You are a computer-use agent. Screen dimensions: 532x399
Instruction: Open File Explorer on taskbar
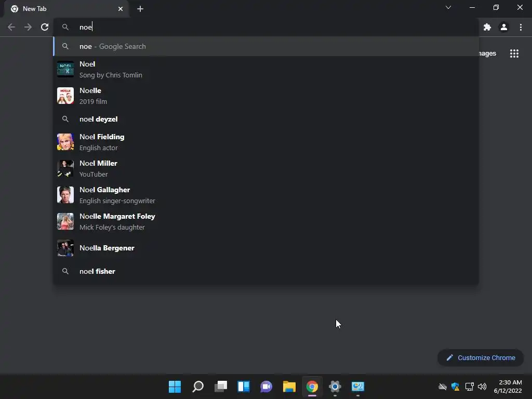pyautogui.click(x=289, y=387)
